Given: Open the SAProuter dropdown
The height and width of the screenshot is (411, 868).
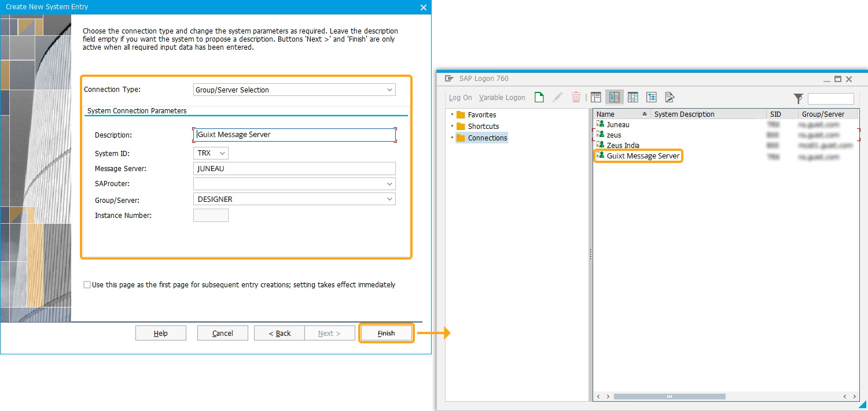Looking at the screenshot, I should [x=294, y=183].
